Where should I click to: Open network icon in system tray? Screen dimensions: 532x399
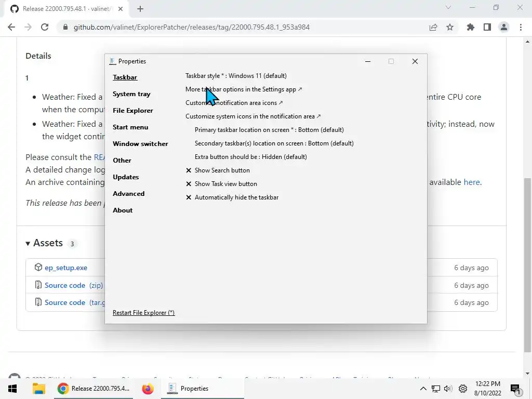(x=436, y=389)
